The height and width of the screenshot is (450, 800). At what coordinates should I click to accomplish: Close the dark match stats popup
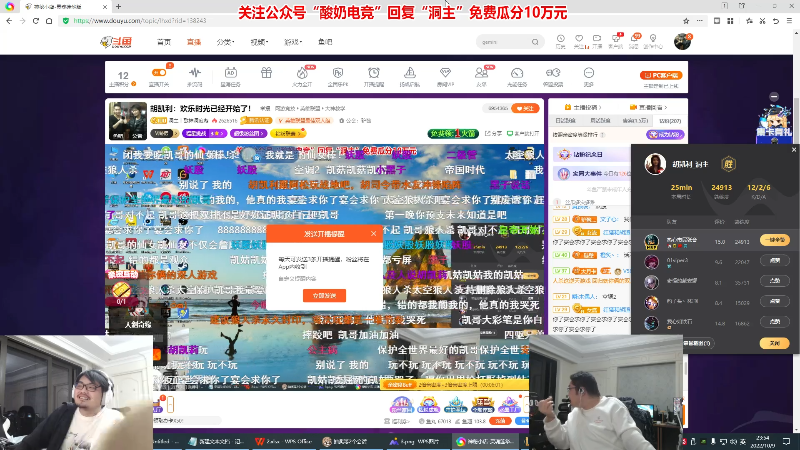(794, 149)
